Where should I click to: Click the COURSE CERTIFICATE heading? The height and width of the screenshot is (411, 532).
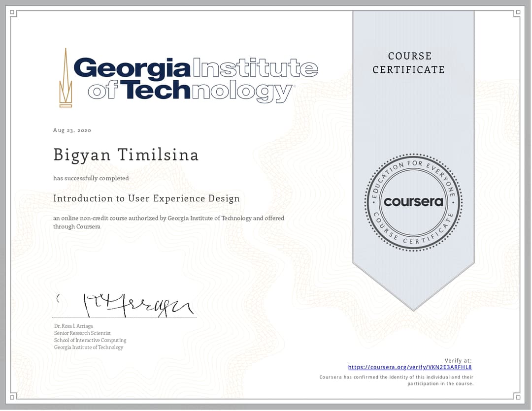coord(409,63)
